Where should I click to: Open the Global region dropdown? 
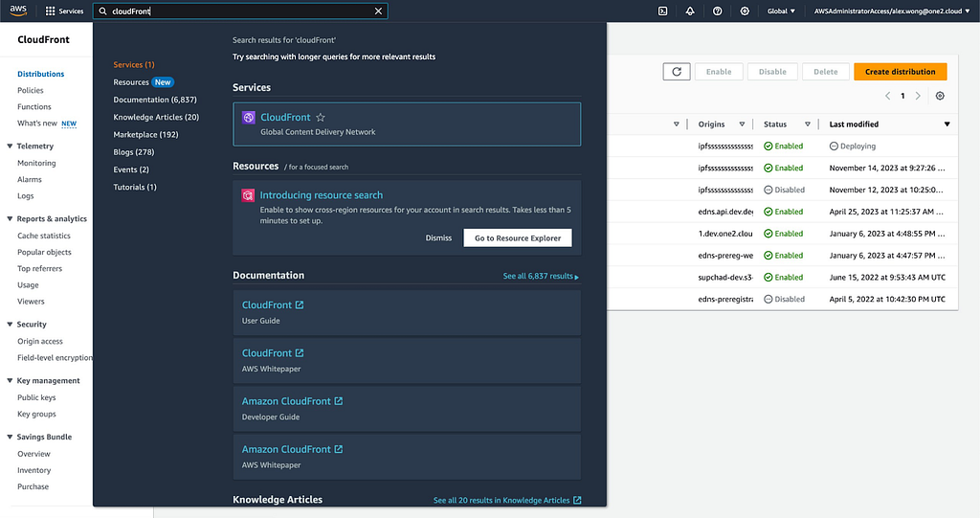[x=781, y=11]
